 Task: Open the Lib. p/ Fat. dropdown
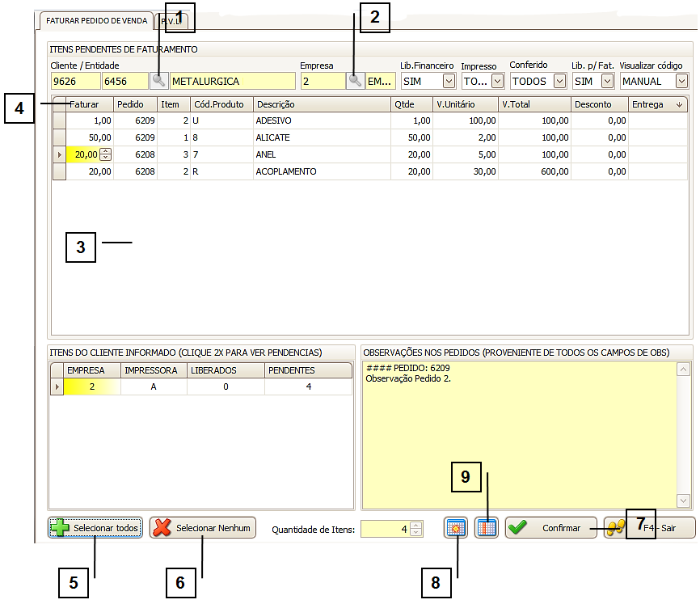point(607,81)
